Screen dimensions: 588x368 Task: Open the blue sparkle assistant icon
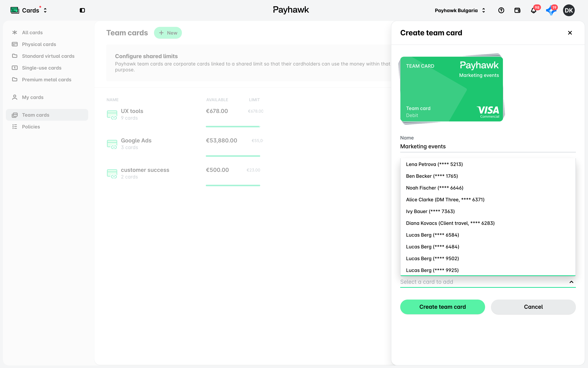[x=551, y=10]
